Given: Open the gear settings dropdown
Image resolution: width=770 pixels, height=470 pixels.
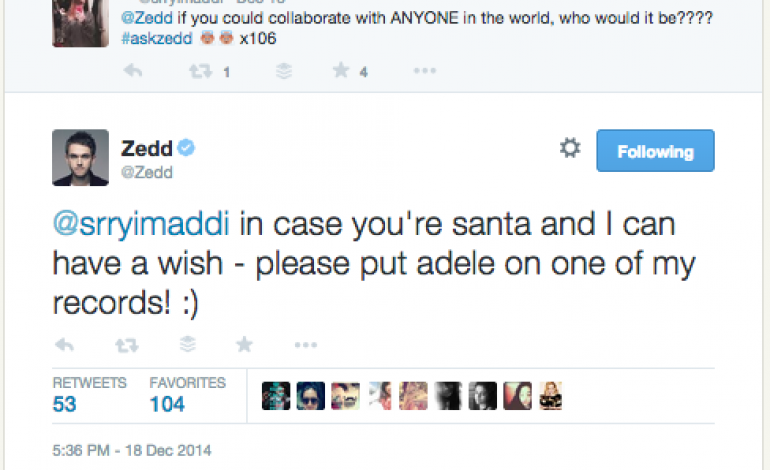Looking at the screenshot, I should pos(570,149).
